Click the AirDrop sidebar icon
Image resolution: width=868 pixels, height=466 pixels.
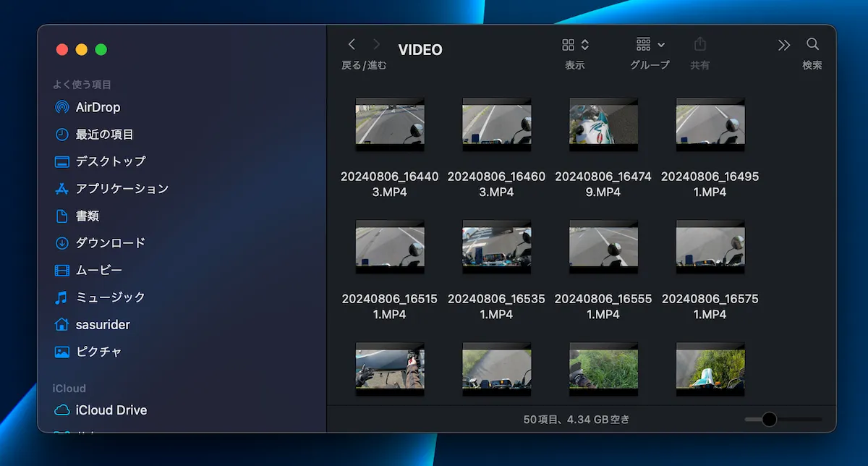[x=62, y=107]
